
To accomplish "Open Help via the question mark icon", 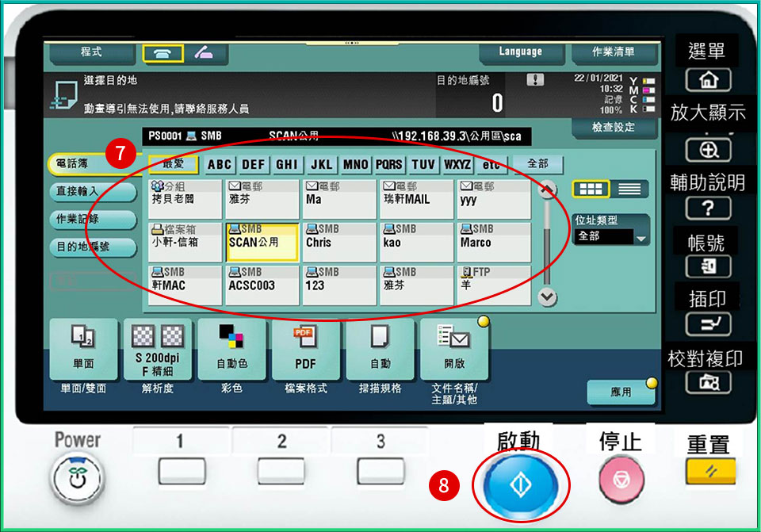I will pos(707,209).
